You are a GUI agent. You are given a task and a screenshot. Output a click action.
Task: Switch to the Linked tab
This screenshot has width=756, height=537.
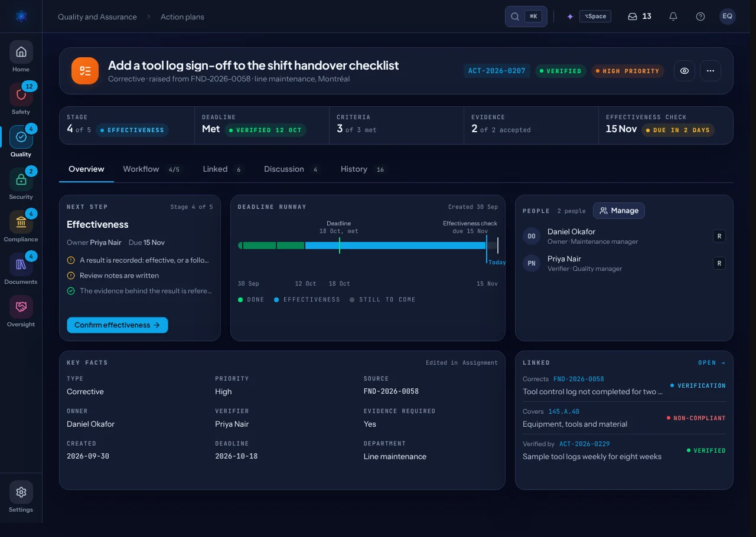pyautogui.click(x=223, y=169)
